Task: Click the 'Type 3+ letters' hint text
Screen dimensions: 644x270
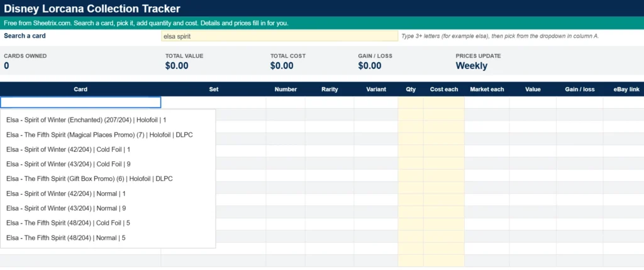Action: tap(500, 36)
